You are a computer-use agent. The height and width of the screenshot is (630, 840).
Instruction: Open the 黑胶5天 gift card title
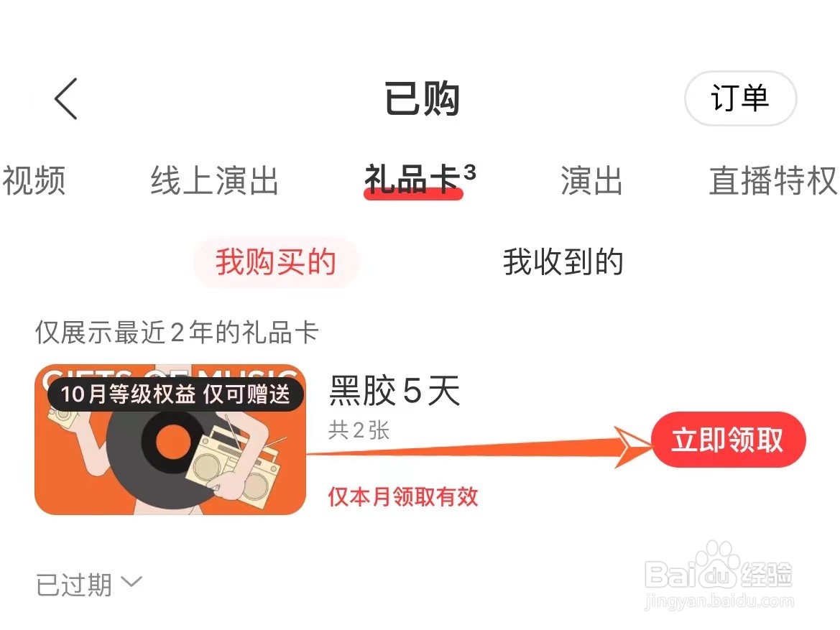click(x=394, y=391)
